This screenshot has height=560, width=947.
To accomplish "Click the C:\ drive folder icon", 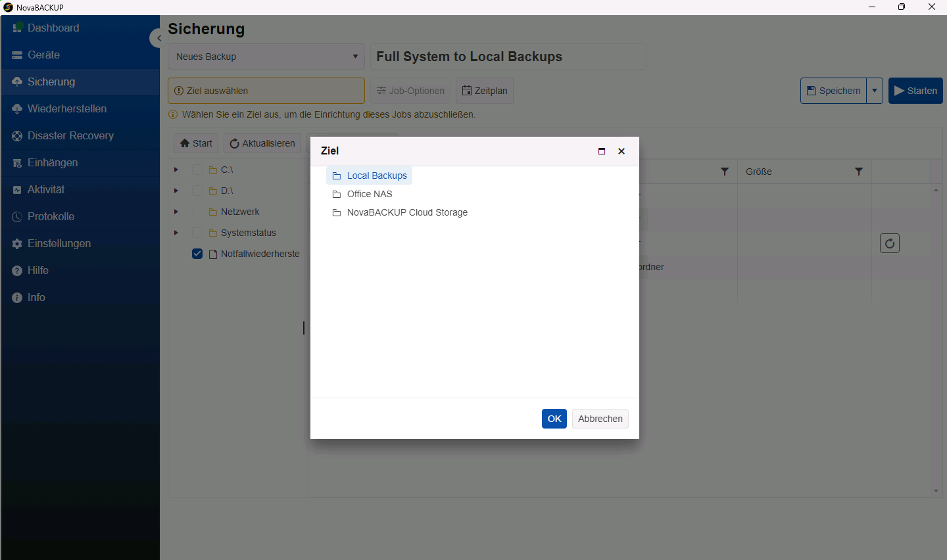I will click(x=213, y=170).
